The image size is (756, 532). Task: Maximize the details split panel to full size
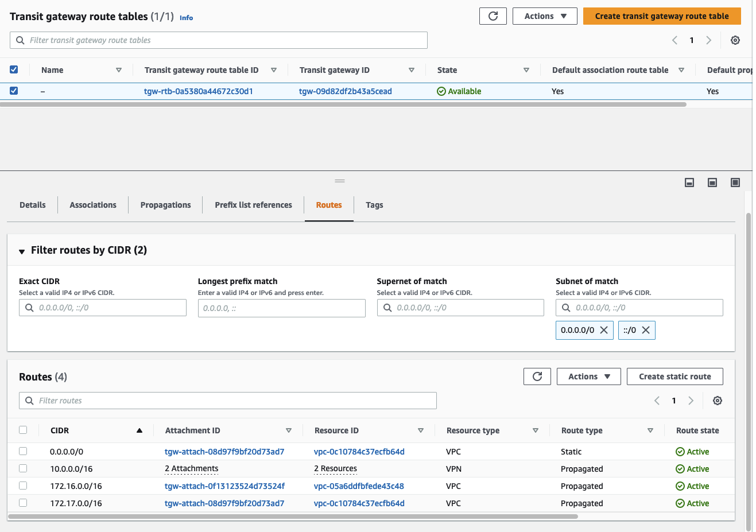735,182
